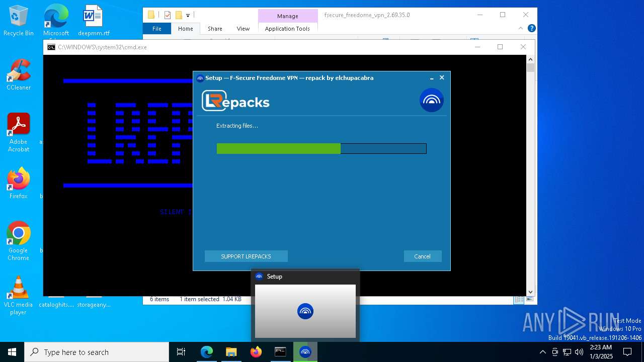Click the Freedome Setup taskbar icon
Viewport: 644px width, 362px height.
pyautogui.click(x=305, y=352)
